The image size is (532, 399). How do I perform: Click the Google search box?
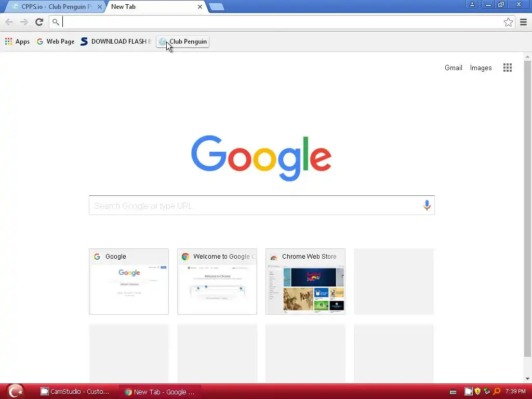click(x=262, y=205)
